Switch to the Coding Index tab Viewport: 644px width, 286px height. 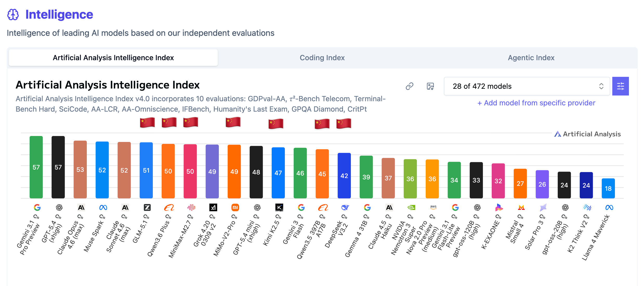pos(322,58)
